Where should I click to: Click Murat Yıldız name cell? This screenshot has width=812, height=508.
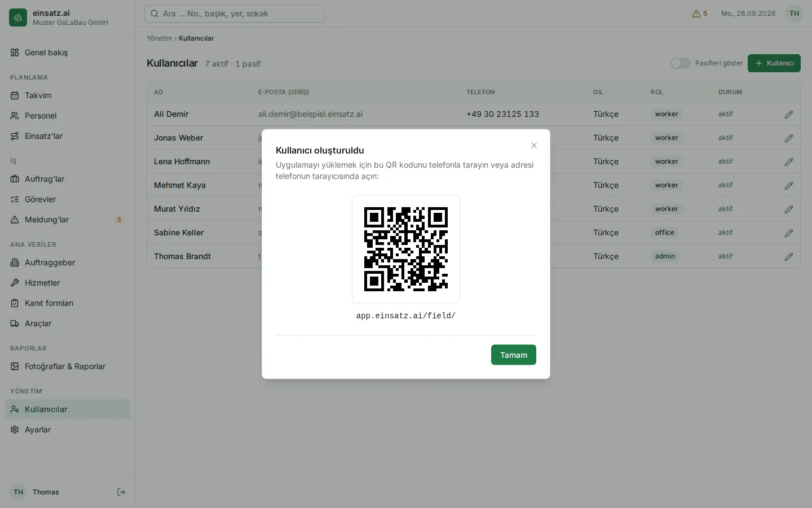177,209
